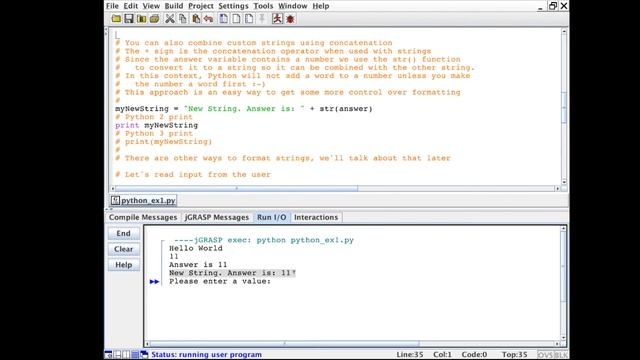Click the blue double-arrow input marker

[154, 282]
